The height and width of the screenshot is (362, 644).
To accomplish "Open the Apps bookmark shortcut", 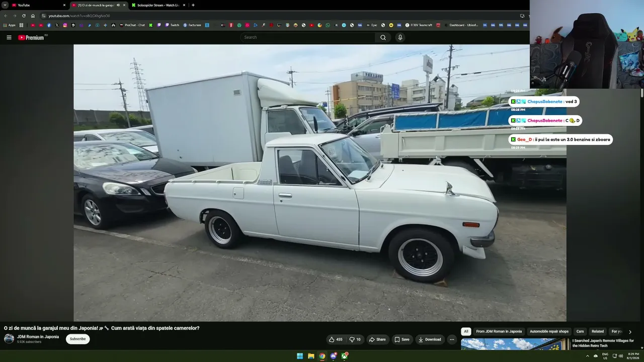I will click(10, 25).
